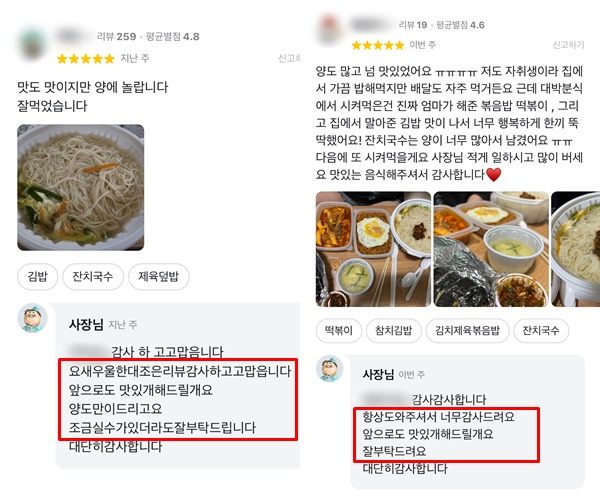The width and height of the screenshot is (600, 500).
Task: Click the left reviewer's blurred profile avatar
Action: pyautogui.click(x=32, y=44)
